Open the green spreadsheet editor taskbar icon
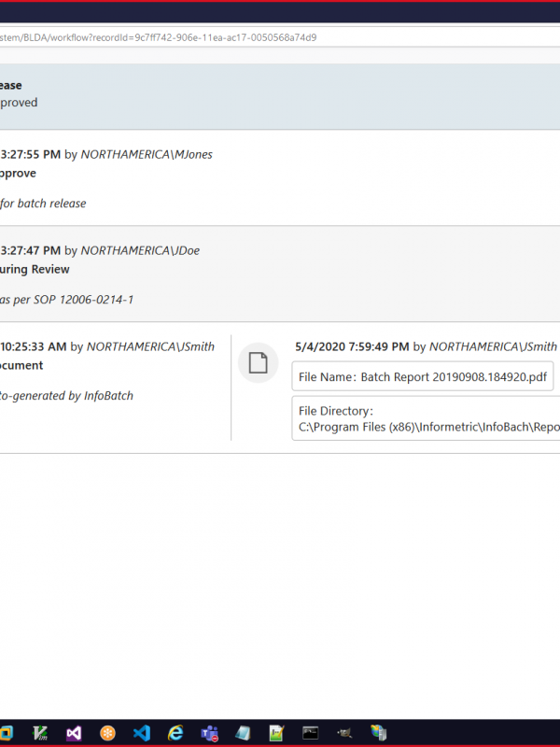The height and width of the screenshot is (747, 560). (x=276, y=733)
